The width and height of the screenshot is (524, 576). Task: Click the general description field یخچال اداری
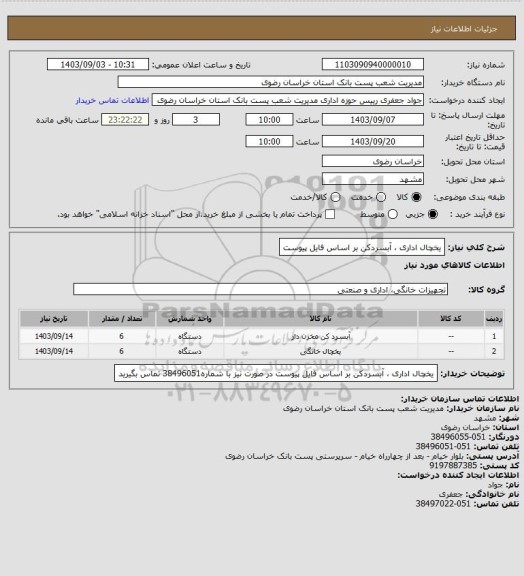coord(362,247)
